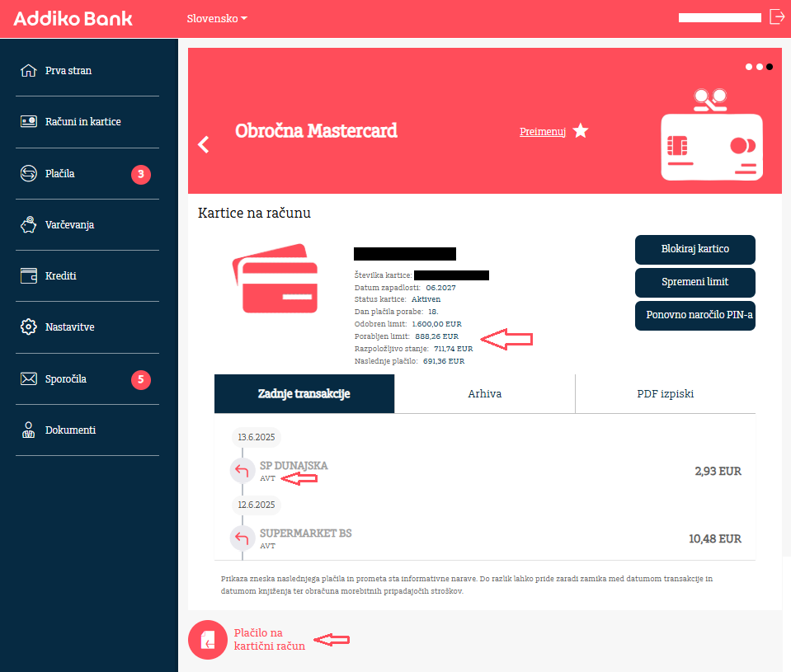Click Naslednje plačilo 691,36 EUR value
This screenshot has width=791, height=672.
pyautogui.click(x=444, y=361)
